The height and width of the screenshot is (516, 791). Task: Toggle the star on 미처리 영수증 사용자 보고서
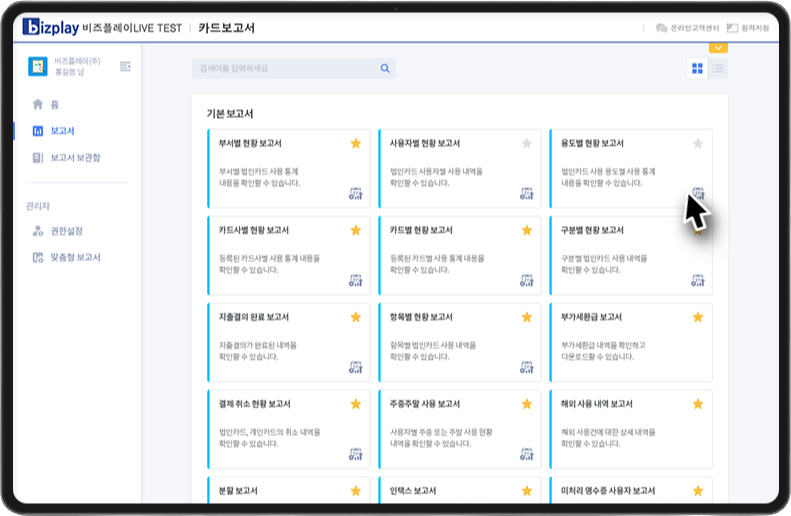point(698,491)
